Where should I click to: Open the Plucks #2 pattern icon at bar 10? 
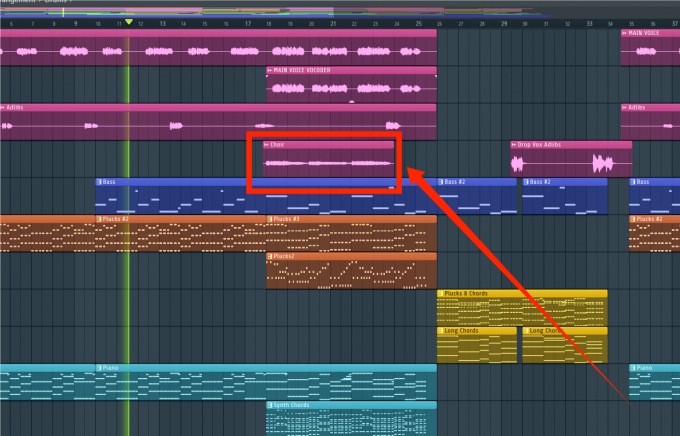click(99, 219)
